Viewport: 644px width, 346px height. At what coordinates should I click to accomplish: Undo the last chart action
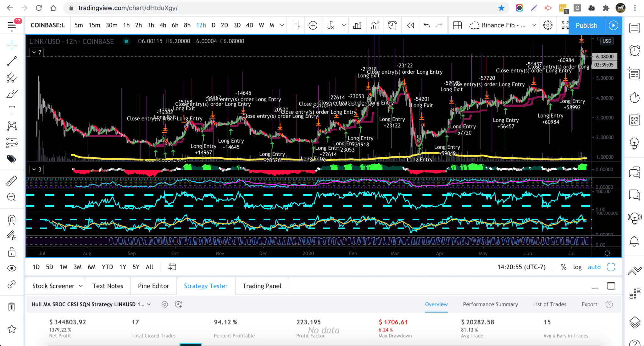[427, 25]
